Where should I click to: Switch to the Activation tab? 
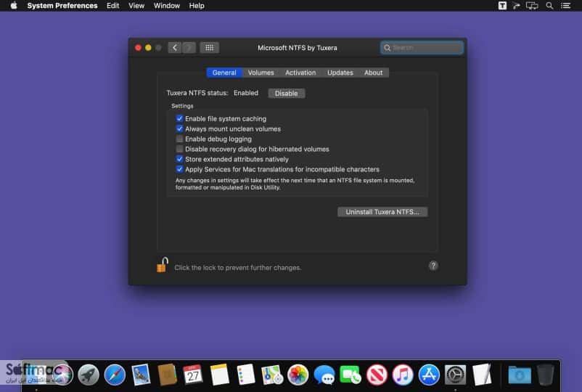pyautogui.click(x=300, y=73)
